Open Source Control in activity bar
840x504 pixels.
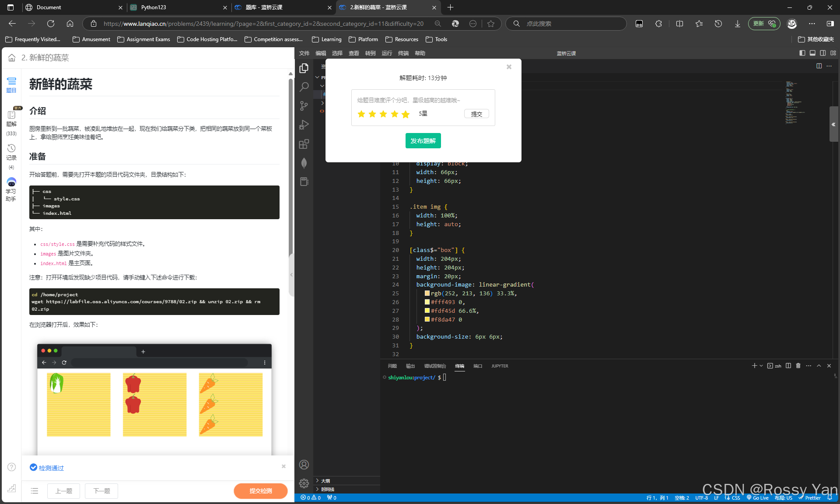click(304, 106)
